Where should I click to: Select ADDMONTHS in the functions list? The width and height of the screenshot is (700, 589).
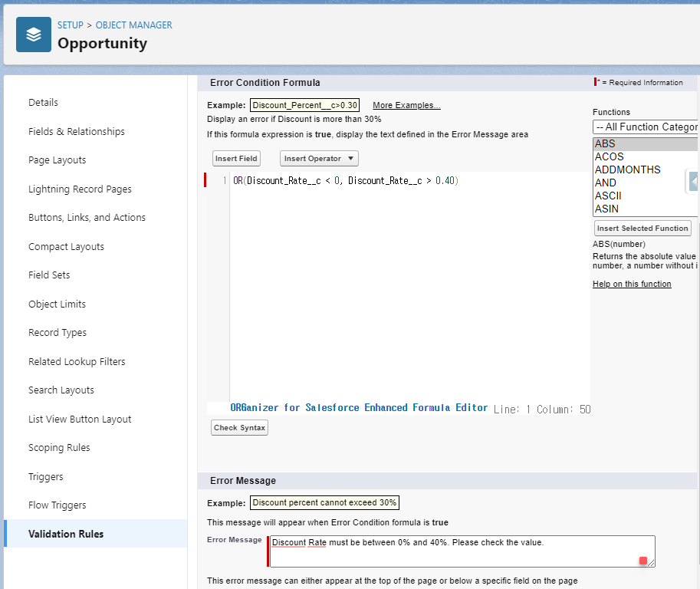(646, 169)
